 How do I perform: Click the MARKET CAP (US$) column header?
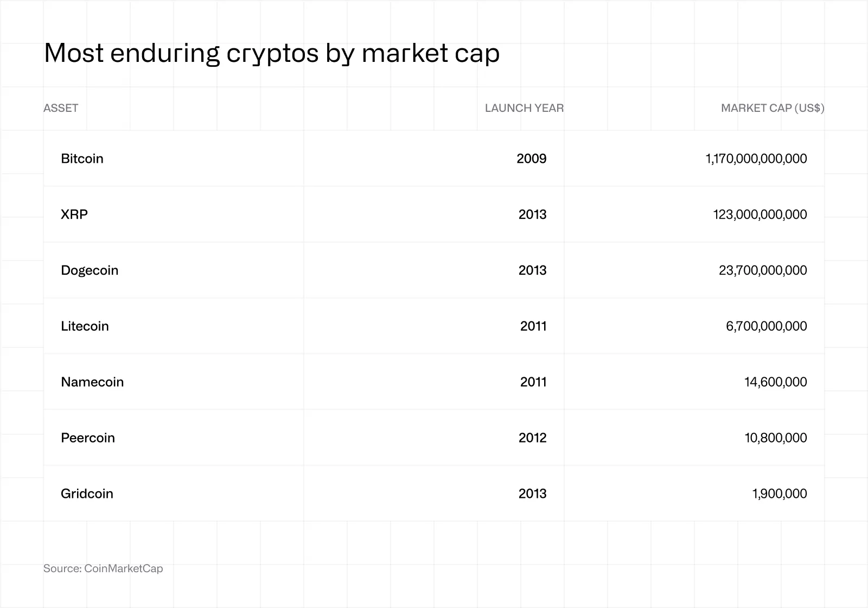coord(773,108)
